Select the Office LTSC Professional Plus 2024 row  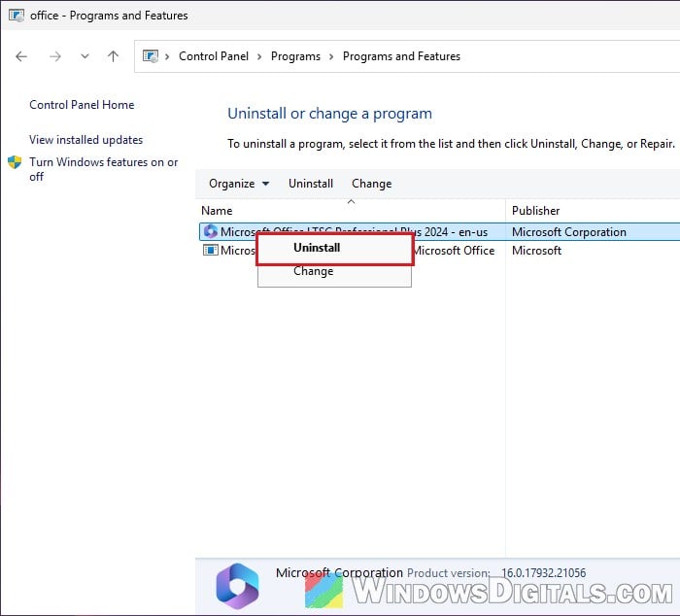tap(439, 231)
